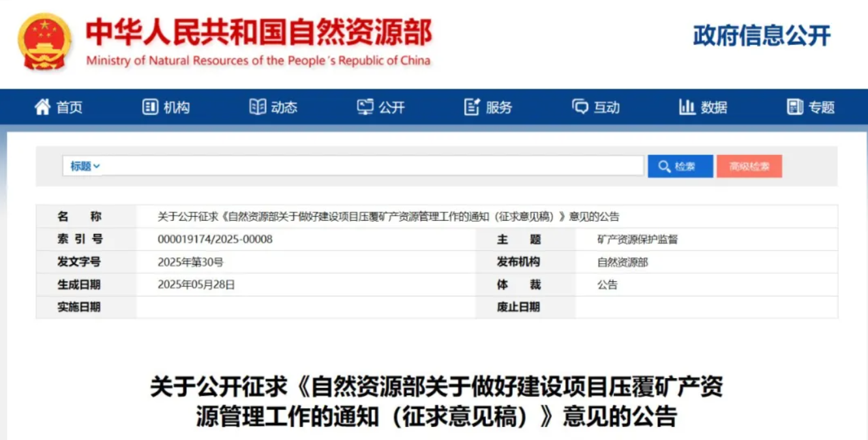The width and height of the screenshot is (868, 440).
Task: Open the 机构 navigation item
Action: tap(166, 107)
